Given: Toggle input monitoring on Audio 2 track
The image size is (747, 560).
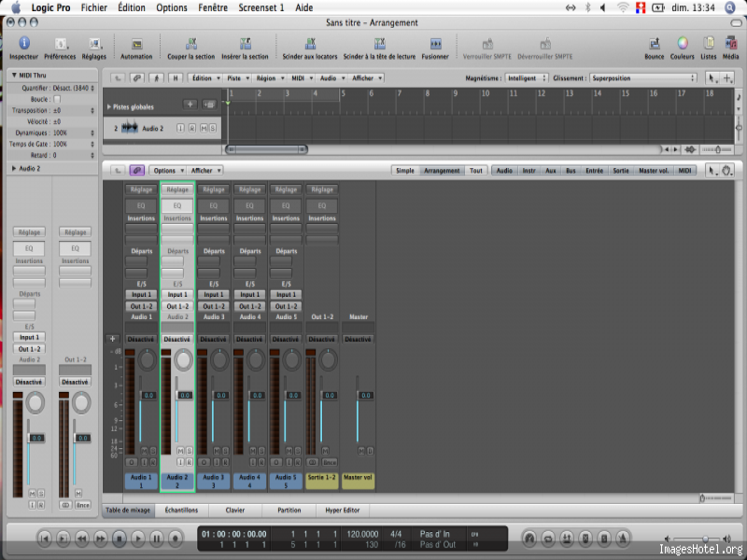Looking at the screenshot, I should 180,128.
